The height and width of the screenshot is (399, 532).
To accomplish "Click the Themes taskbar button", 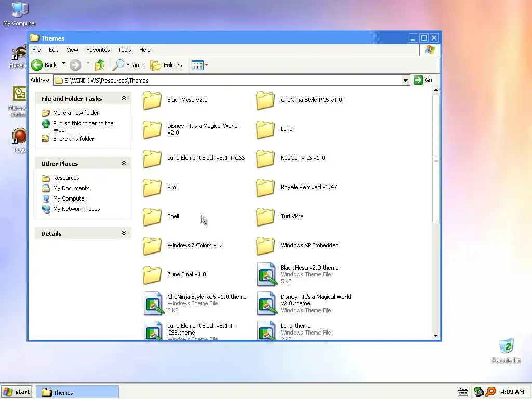I will [x=77, y=392].
